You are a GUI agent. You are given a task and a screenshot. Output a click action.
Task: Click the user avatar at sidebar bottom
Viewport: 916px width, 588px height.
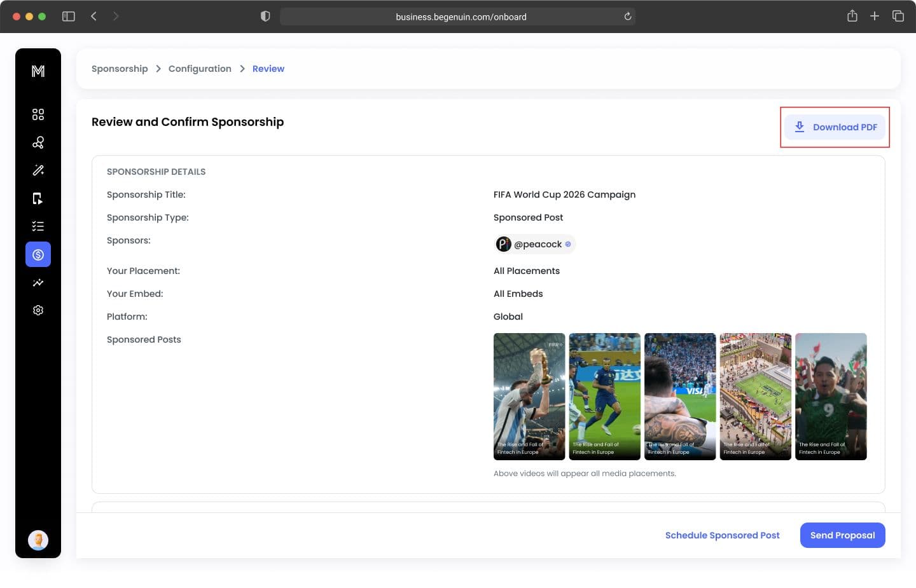38,540
